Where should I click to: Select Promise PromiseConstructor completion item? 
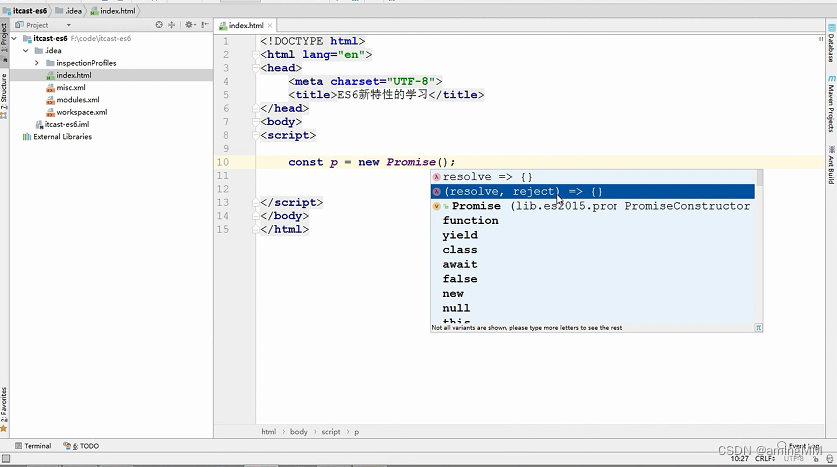coord(593,206)
